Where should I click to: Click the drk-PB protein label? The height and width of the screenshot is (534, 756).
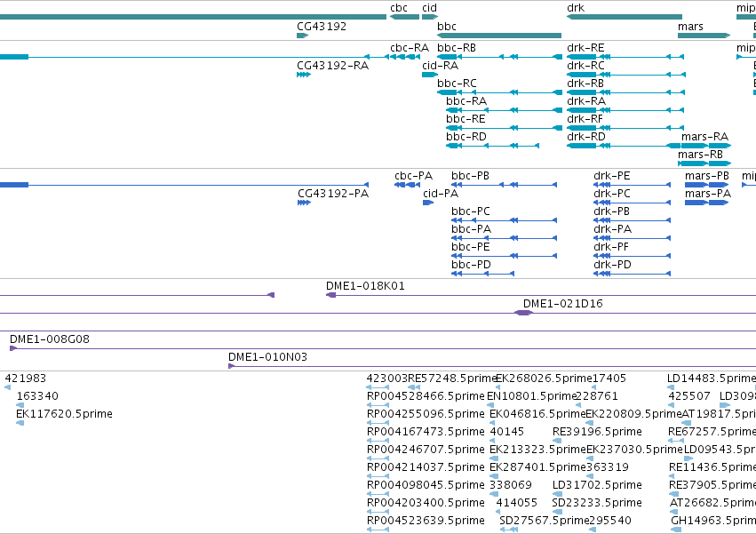[x=611, y=211]
